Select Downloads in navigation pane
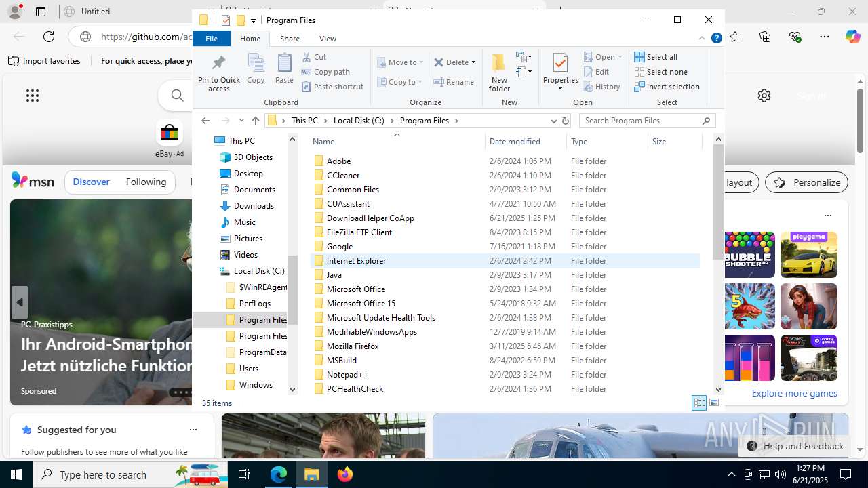Screen dimensions: 868x488 [254, 206]
